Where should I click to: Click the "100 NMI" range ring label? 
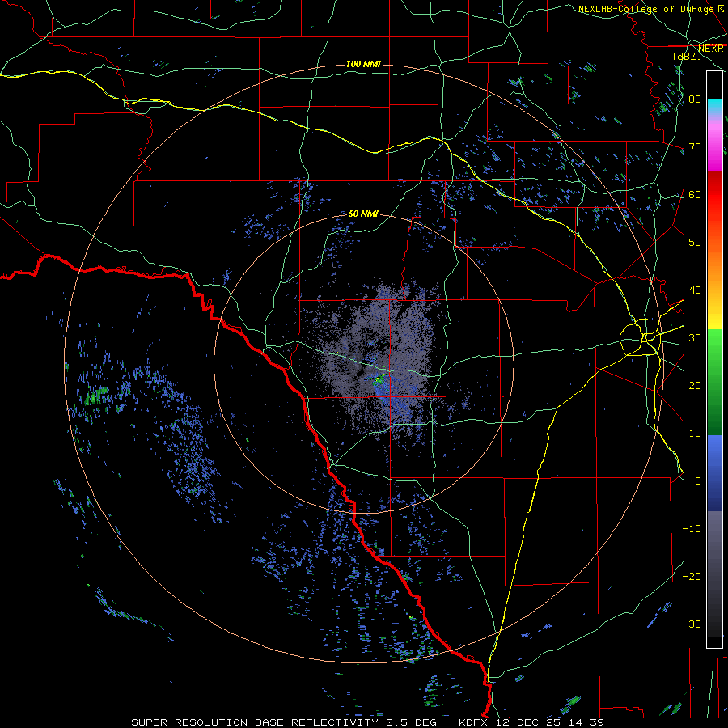363,64
